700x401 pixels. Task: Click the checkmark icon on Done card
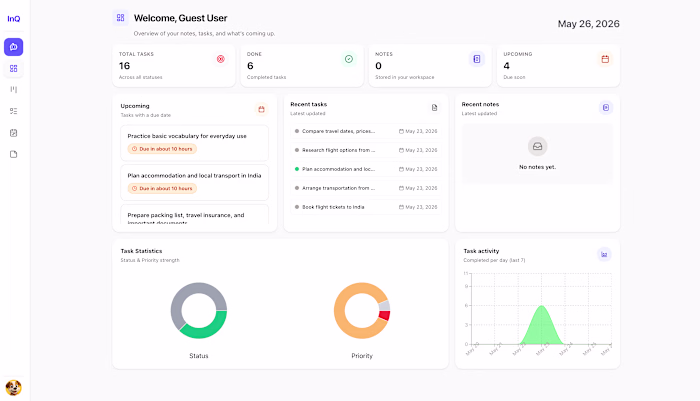(349, 59)
